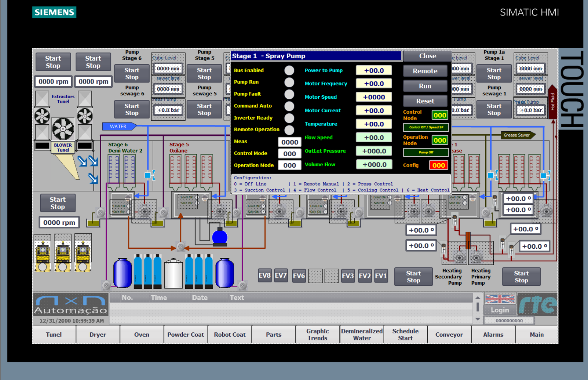Click the UK flag language icon
Viewport: 588px width, 380px height.
[500, 298]
